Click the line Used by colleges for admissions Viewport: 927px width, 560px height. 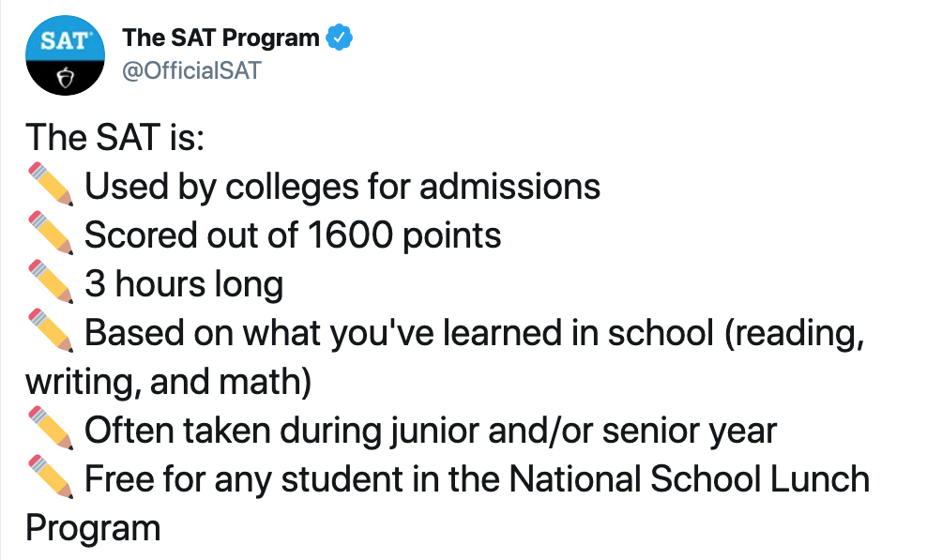click(x=342, y=187)
